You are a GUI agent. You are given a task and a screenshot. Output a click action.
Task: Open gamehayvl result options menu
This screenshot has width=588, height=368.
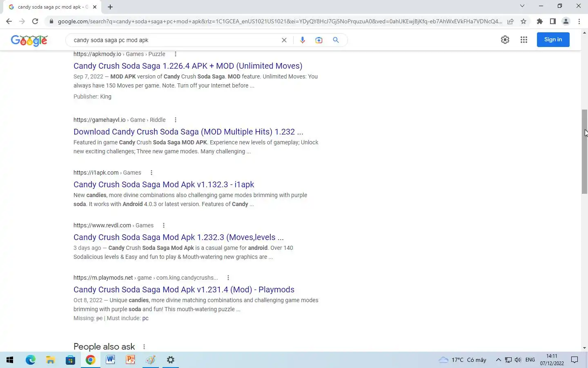tap(176, 120)
